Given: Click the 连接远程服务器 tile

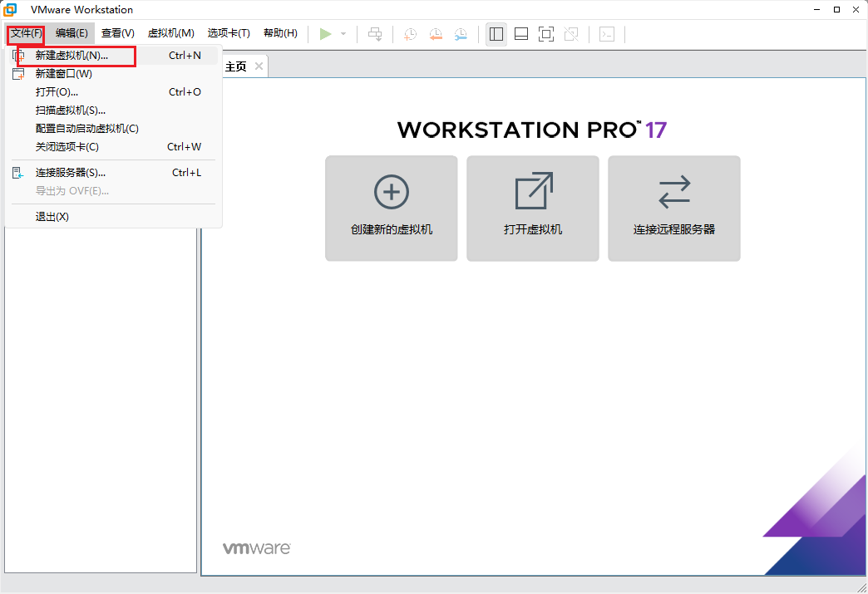Looking at the screenshot, I should (674, 209).
